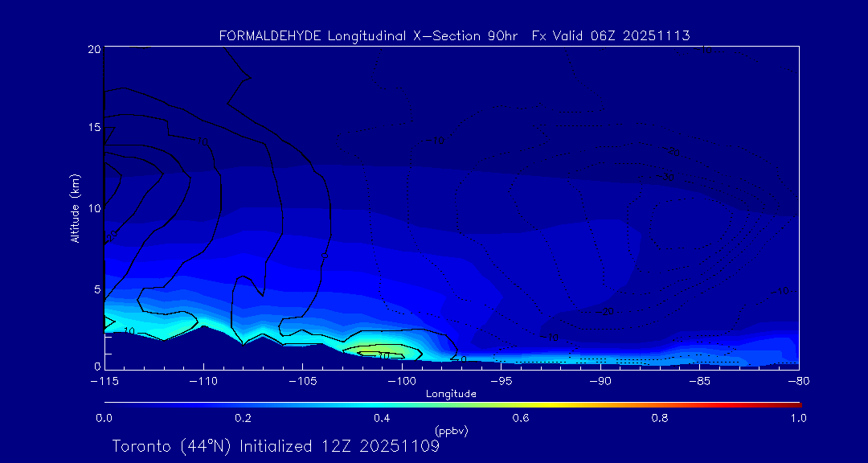Click the (ppbv) units label

click(451, 431)
